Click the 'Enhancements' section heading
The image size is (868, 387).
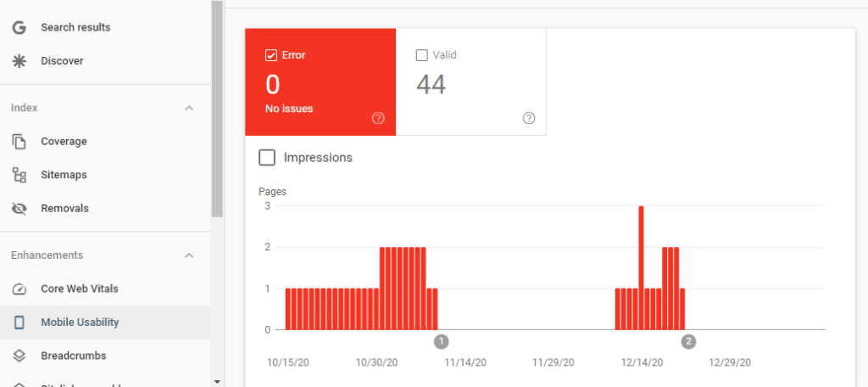[x=47, y=255]
